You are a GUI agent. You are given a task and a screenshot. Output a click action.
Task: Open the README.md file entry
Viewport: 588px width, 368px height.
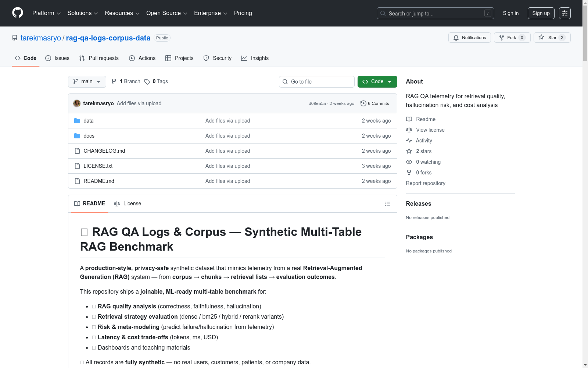(x=99, y=181)
